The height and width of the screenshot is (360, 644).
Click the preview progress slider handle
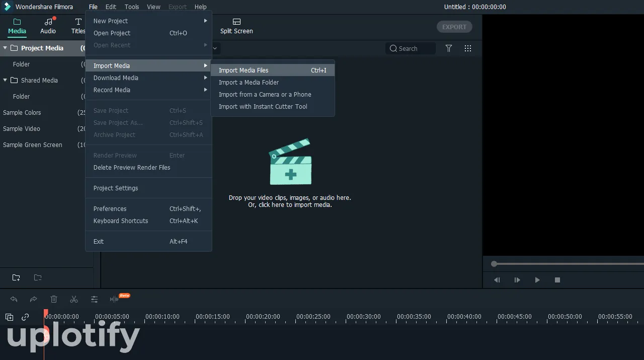click(x=494, y=264)
